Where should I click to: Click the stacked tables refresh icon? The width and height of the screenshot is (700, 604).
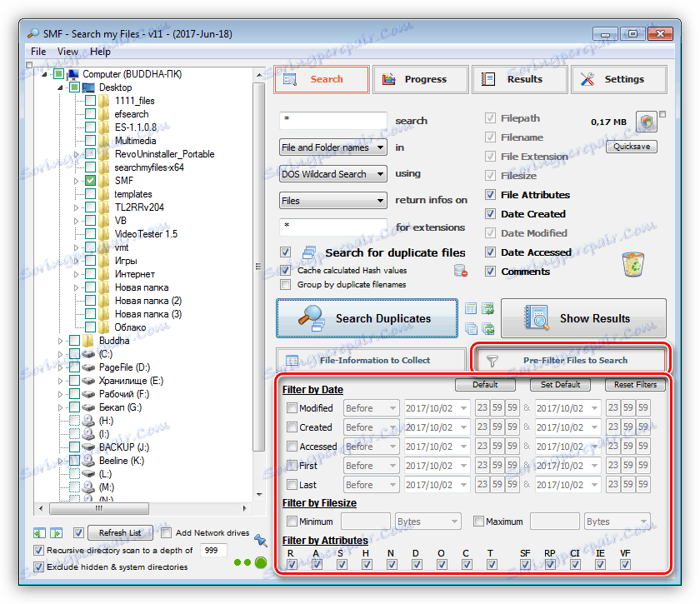pos(488,329)
